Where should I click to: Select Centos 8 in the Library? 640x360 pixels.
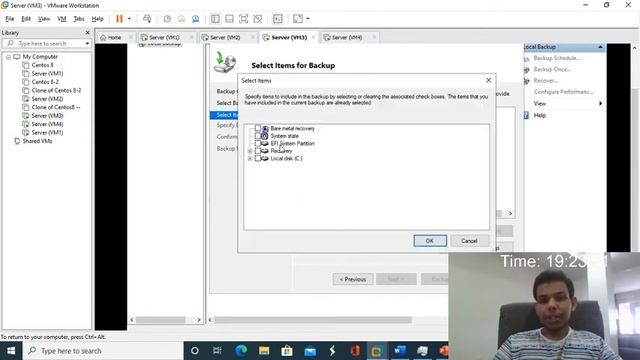click(x=42, y=65)
